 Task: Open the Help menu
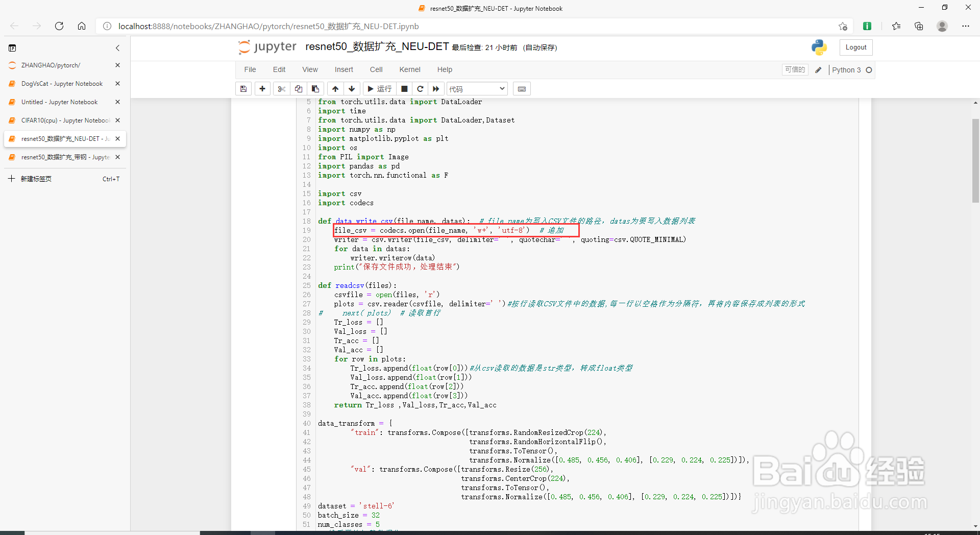[x=445, y=69]
